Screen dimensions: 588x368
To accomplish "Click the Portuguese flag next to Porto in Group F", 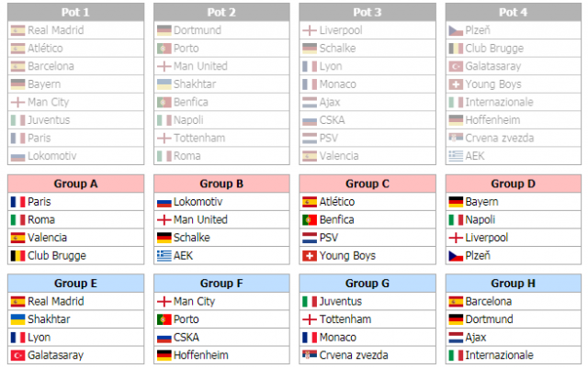I will pyautogui.click(x=164, y=319).
